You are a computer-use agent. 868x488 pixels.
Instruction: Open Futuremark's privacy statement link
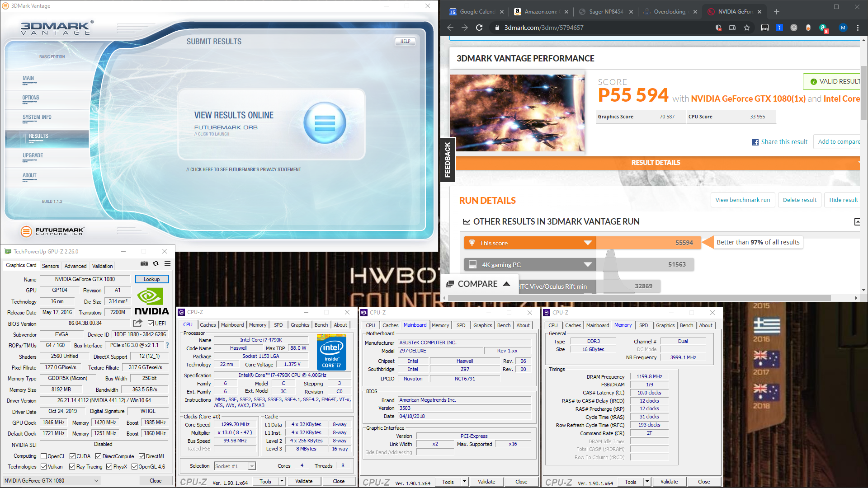coord(244,169)
